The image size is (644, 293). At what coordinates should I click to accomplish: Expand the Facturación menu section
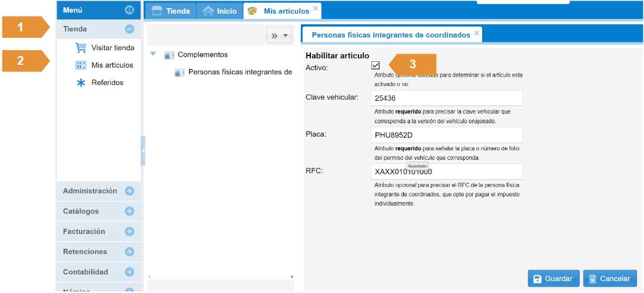click(x=130, y=232)
